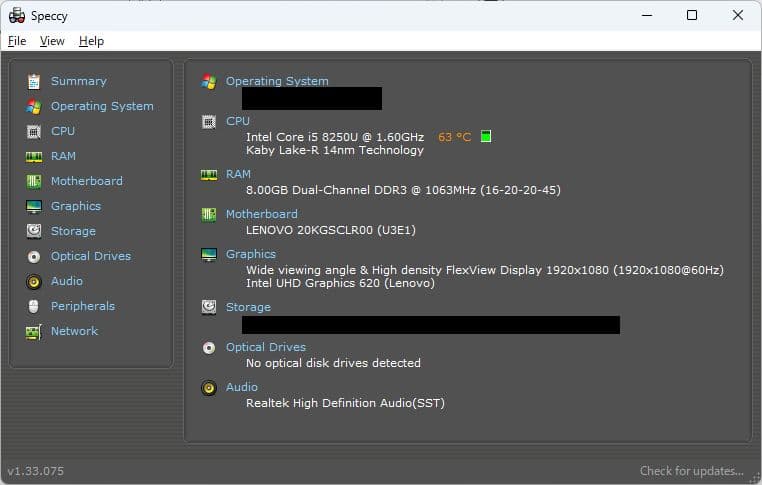Click the Operating System Windows flag icon in sidebar

tap(34, 106)
